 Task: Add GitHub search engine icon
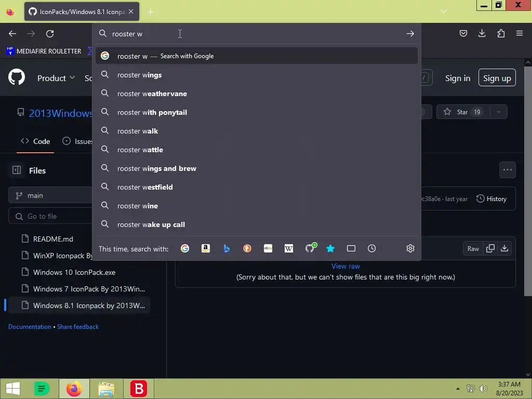coord(310,248)
